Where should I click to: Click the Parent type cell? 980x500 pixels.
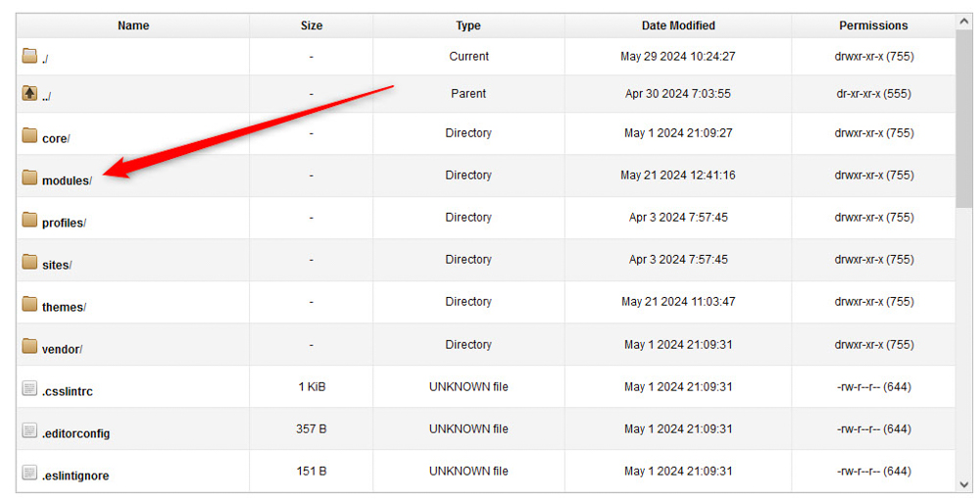pyautogui.click(x=468, y=94)
